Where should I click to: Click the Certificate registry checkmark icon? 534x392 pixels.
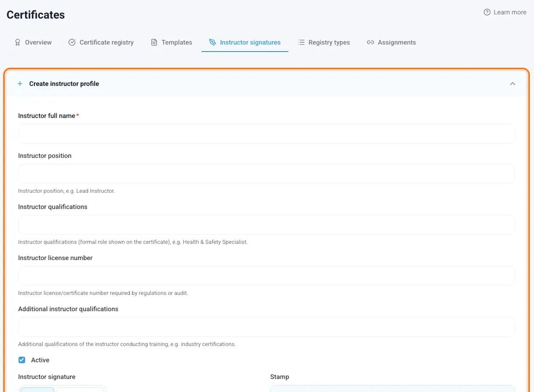click(72, 42)
